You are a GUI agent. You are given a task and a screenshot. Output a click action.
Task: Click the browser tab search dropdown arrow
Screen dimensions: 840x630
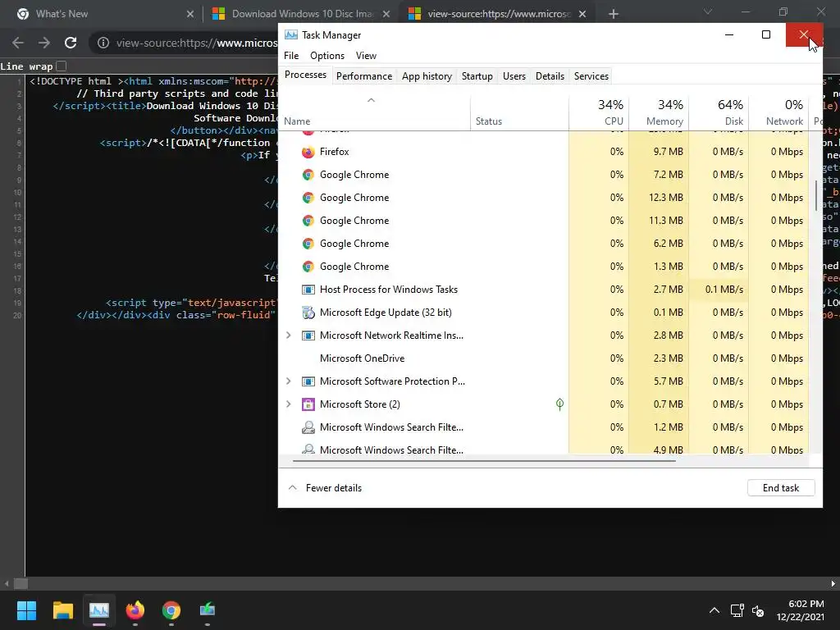708,11
